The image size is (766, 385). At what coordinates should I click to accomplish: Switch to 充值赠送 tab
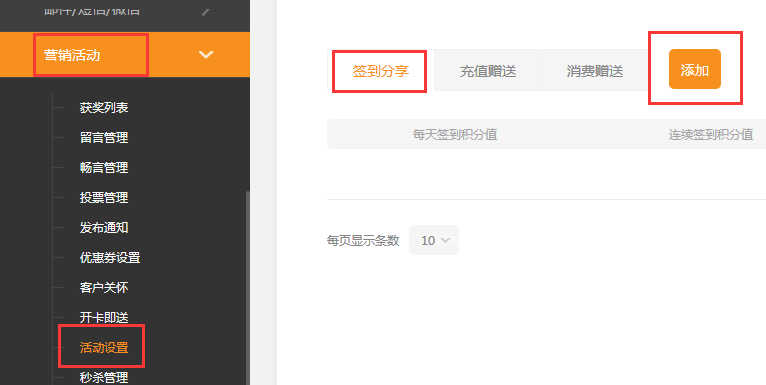[488, 71]
